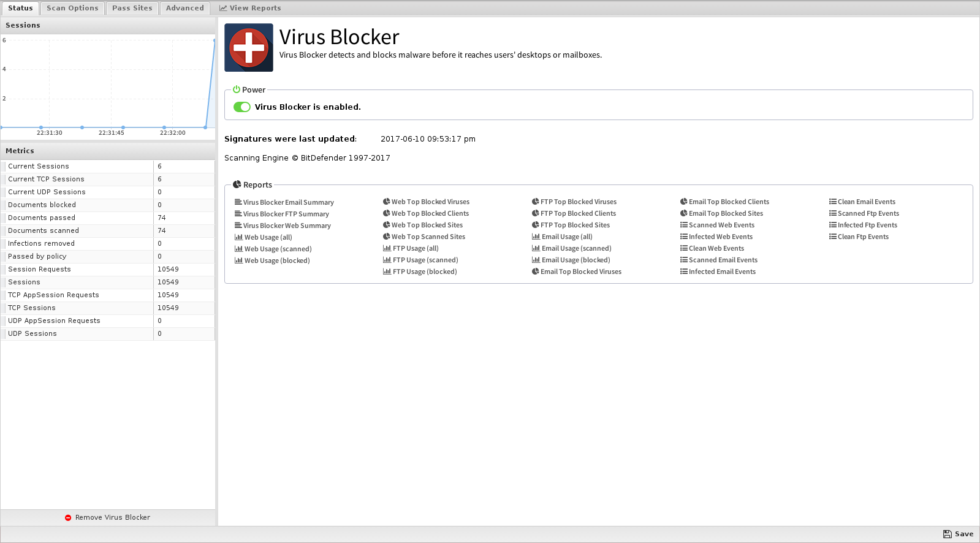The image size is (980, 543).
Task: Select the Current Sessions metric row
Action: click(108, 166)
